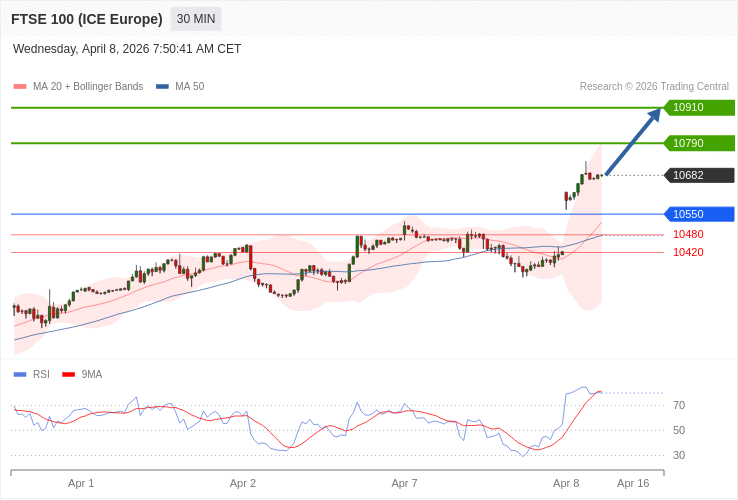Viewport: 738px width, 500px height.
Task: Click the blue upward trend arrow
Action: 633,142
